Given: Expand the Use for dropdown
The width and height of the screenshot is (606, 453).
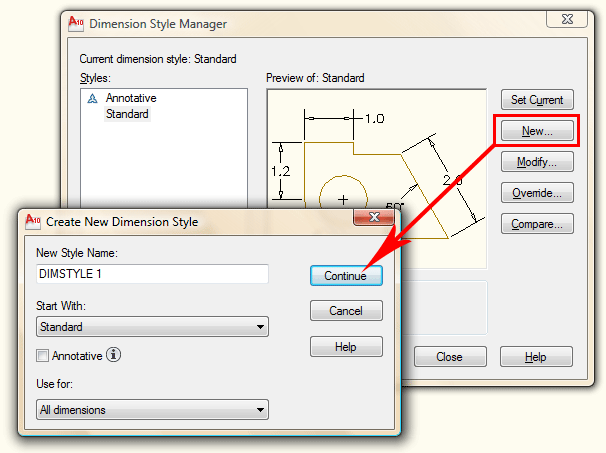Looking at the screenshot, I should (x=152, y=409).
